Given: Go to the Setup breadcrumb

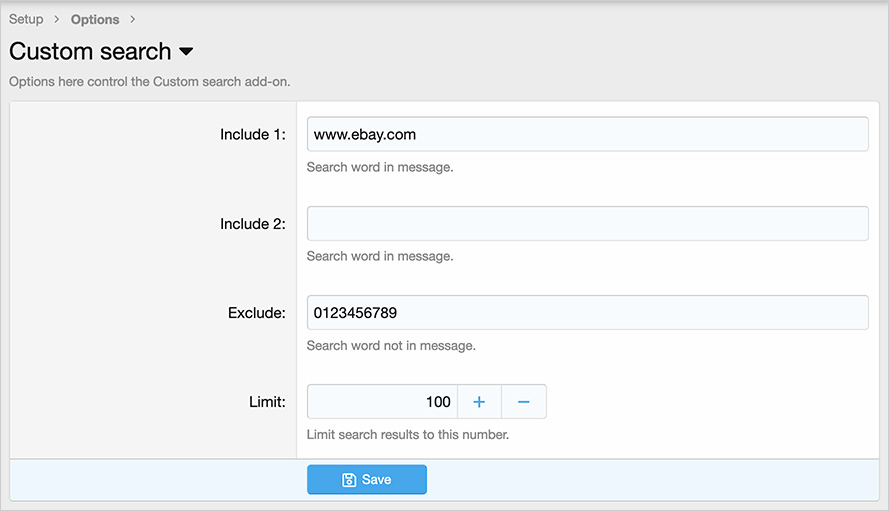Looking at the screenshot, I should (26, 20).
